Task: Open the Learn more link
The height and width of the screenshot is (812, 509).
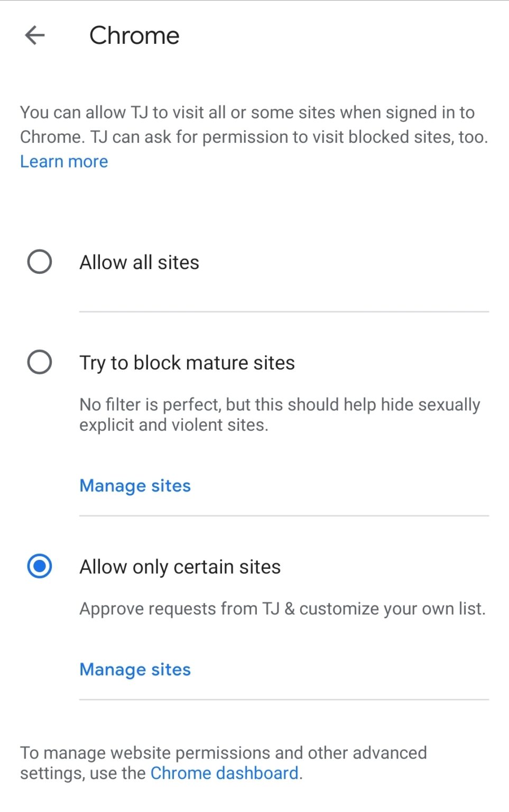Action: point(63,161)
